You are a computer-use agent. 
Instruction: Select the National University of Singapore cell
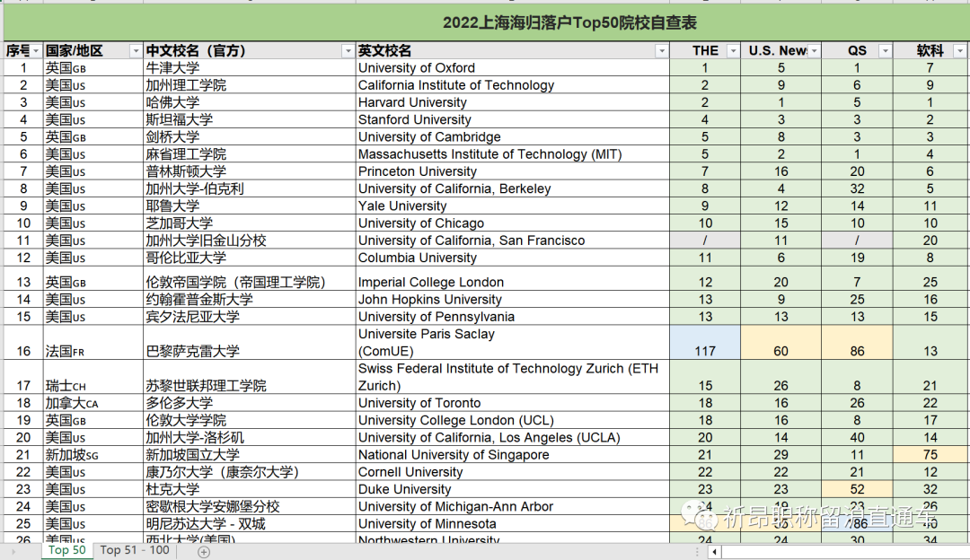(513, 456)
